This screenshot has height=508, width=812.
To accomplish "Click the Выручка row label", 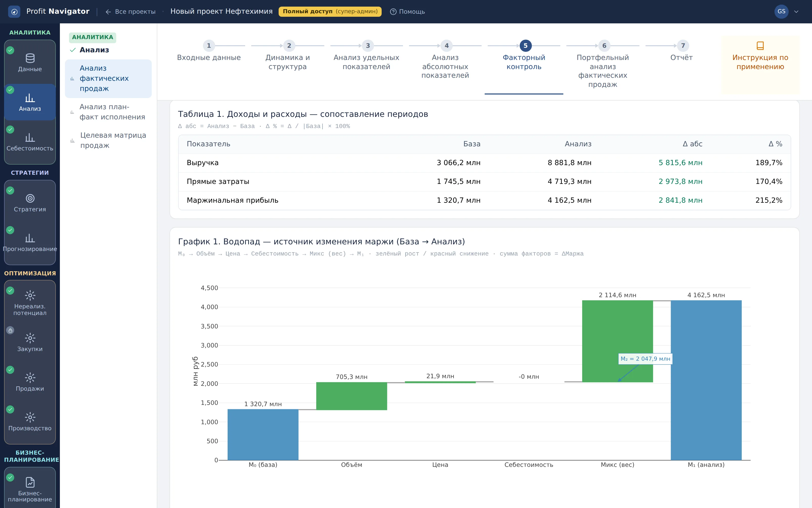I will click(x=203, y=163).
